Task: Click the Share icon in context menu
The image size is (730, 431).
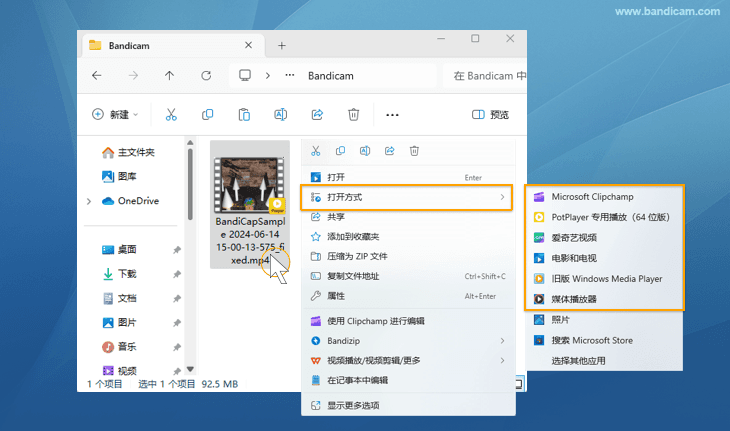Action: [x=390, y=151]
